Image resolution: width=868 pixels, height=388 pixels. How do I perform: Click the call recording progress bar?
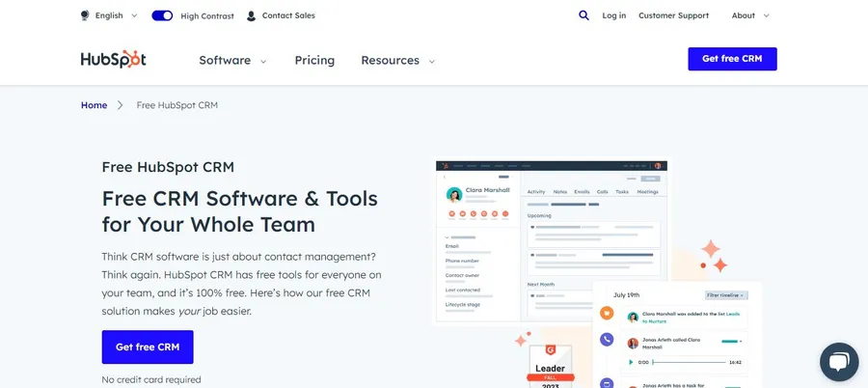(689, 362)
